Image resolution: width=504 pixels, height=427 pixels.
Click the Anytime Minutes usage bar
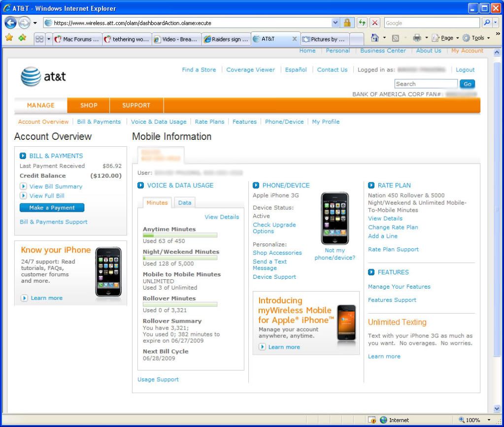180,235
